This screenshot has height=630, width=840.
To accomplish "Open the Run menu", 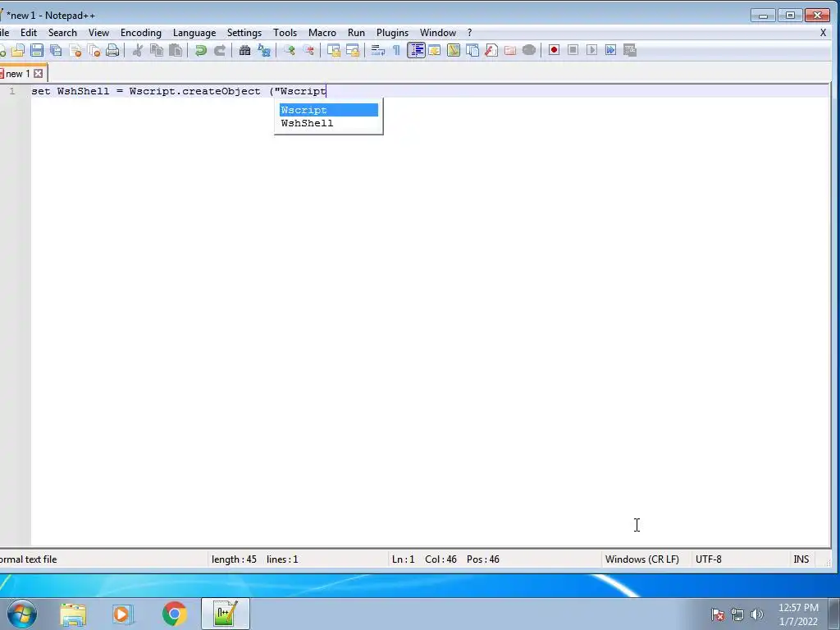I will [356, 33].
